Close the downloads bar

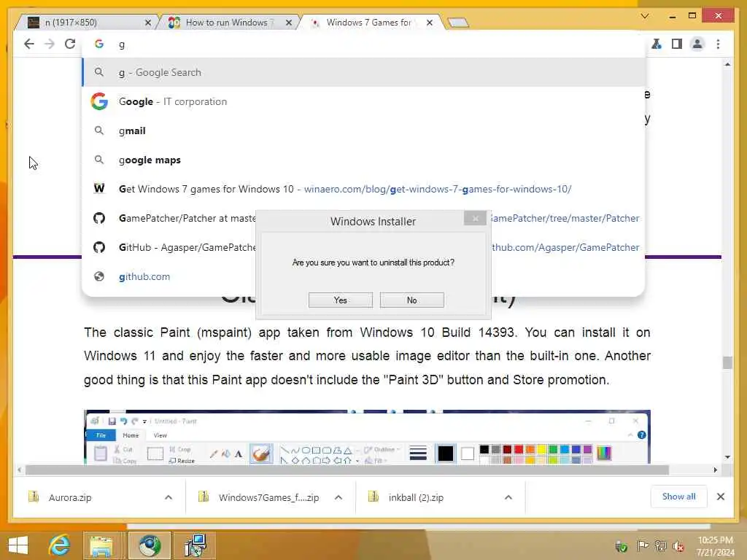(x=720, y=497)
